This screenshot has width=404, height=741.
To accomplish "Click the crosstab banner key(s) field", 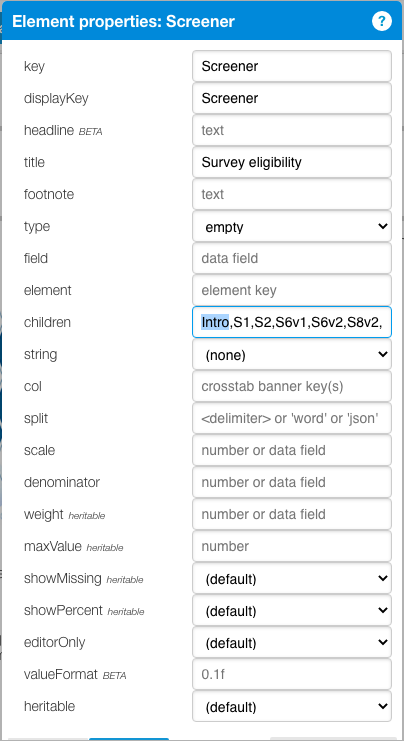I will point(292,386).
